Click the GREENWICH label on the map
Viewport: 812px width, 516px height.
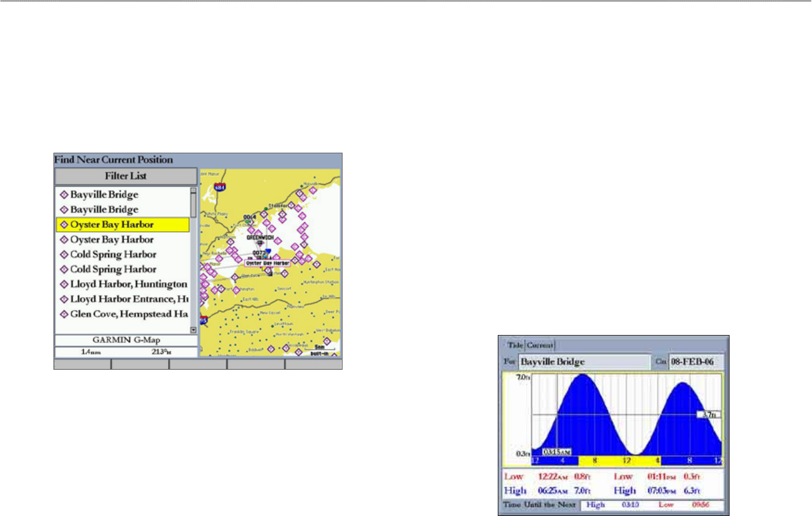(261, 238)
